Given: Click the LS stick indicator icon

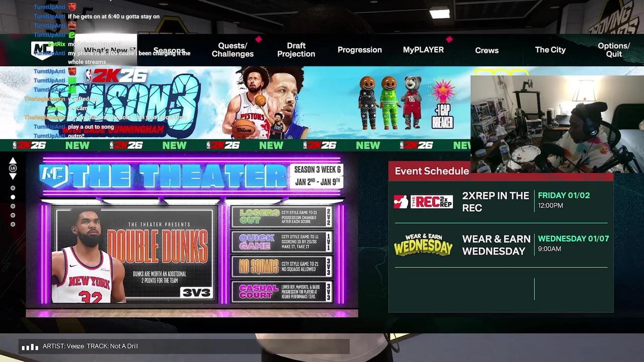Looking at the screenshot, I should pyautogui.click(x=13, y=168).
